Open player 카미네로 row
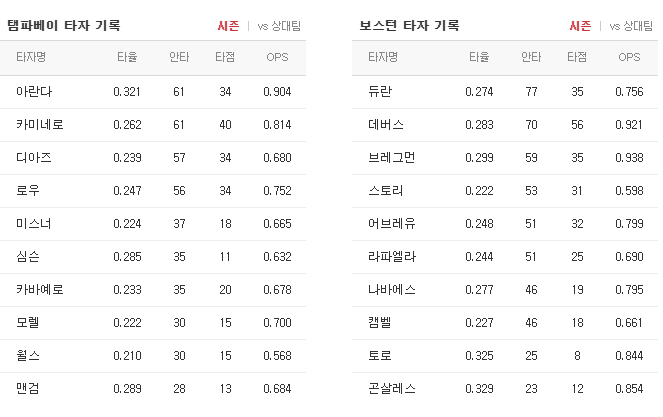 pyautogui.click(x=153, y=125)
